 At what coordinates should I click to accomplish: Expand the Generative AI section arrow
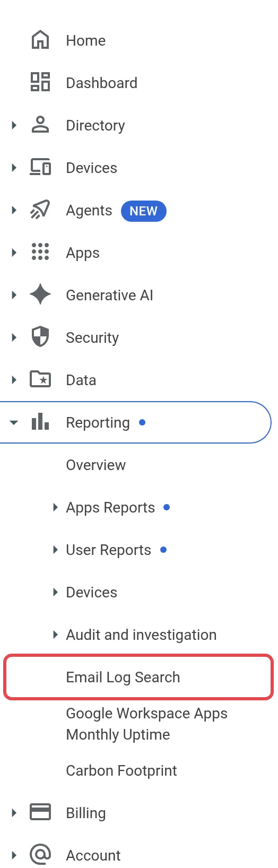point(14,295)
